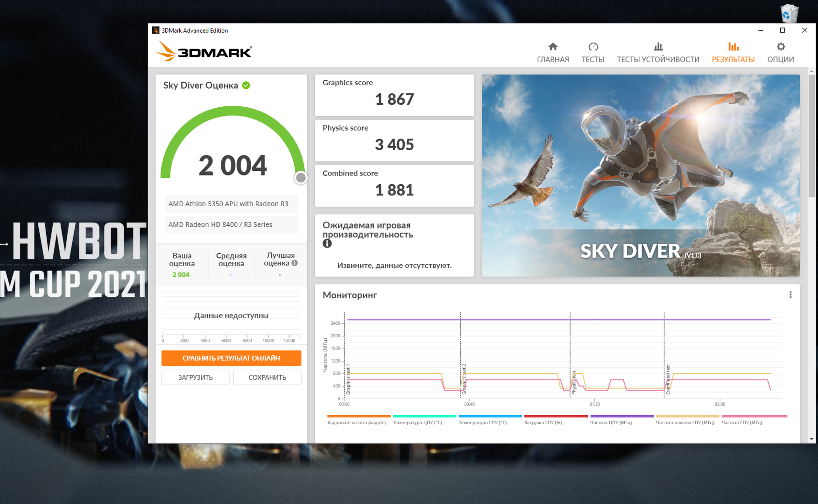The height and width of the screenshot is (504, 818).
Task: Select the Результаты tab
Action: point(733,52)
